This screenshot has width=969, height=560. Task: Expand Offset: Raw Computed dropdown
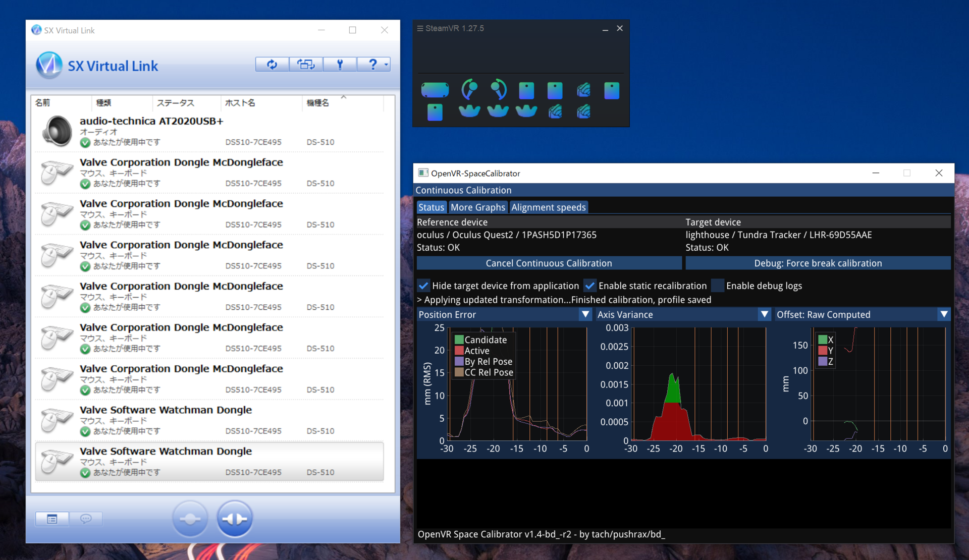(x=943, y=314)
